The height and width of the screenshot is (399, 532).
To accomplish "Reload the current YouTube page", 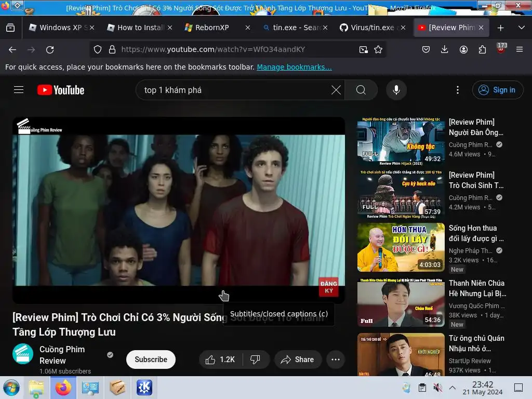I will pyautogui.click(x=50, y=50).
